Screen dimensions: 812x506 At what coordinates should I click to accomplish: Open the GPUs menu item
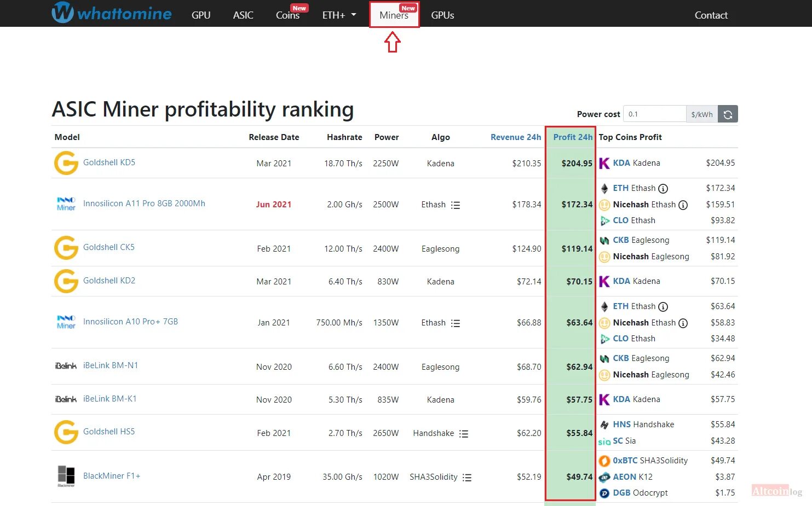click(442, 15)
